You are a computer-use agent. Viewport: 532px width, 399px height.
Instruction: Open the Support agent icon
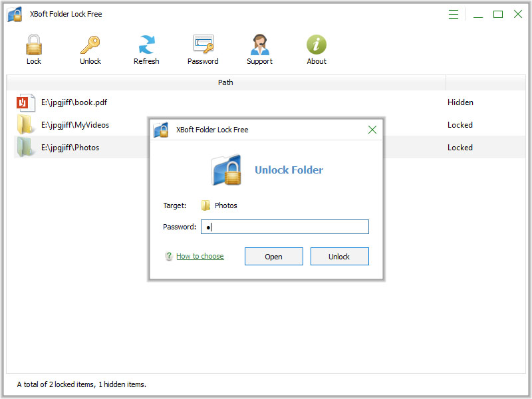tap(259, 45)
